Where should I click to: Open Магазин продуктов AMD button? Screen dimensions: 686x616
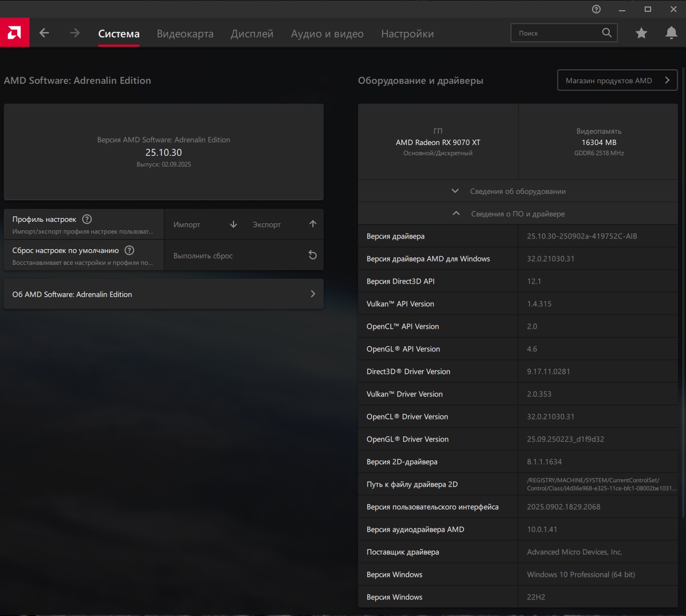[x=617, y=81]
